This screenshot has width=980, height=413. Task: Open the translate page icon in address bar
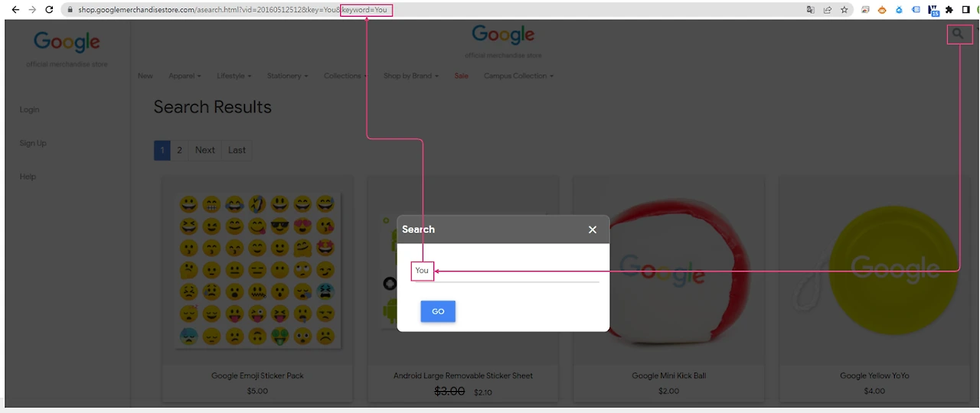click(811, 10)
